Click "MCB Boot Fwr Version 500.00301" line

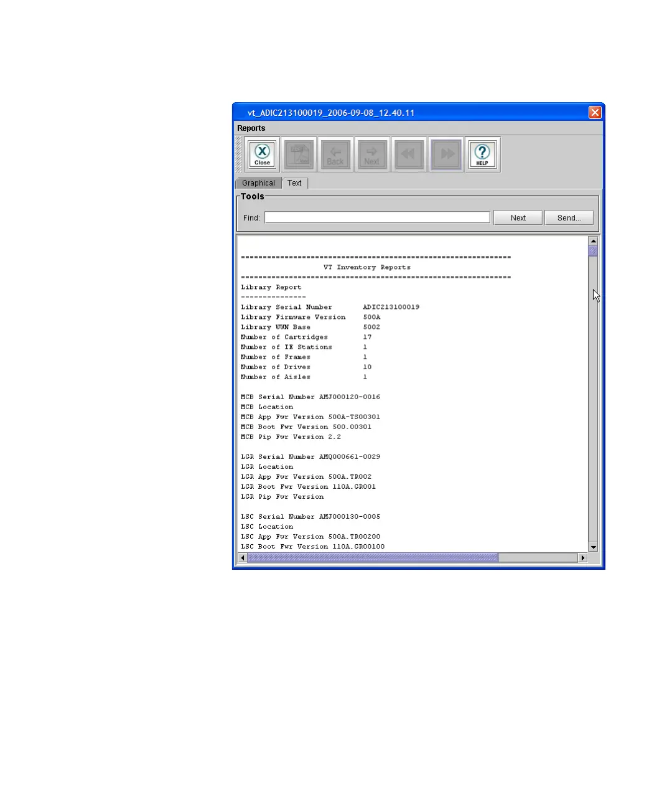[x=306, y=427]
